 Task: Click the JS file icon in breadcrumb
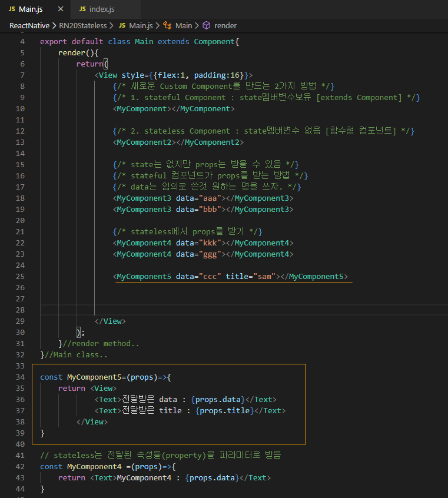pyautogui.click(x=122, y=26)
